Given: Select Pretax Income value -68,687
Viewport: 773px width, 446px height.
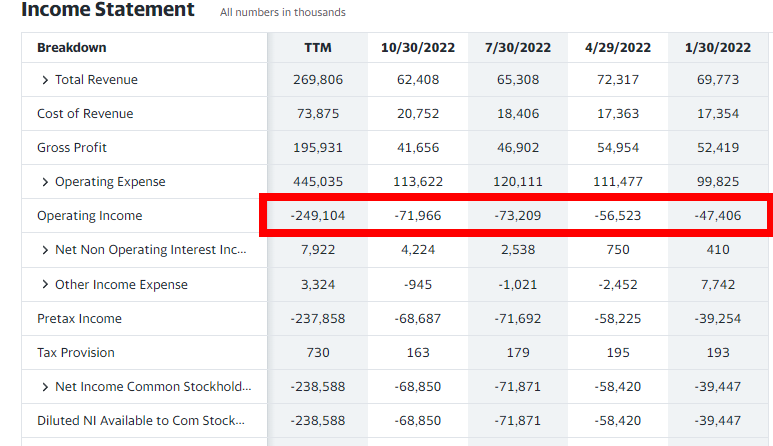Looking at the screenshot, I should [418, 319].
